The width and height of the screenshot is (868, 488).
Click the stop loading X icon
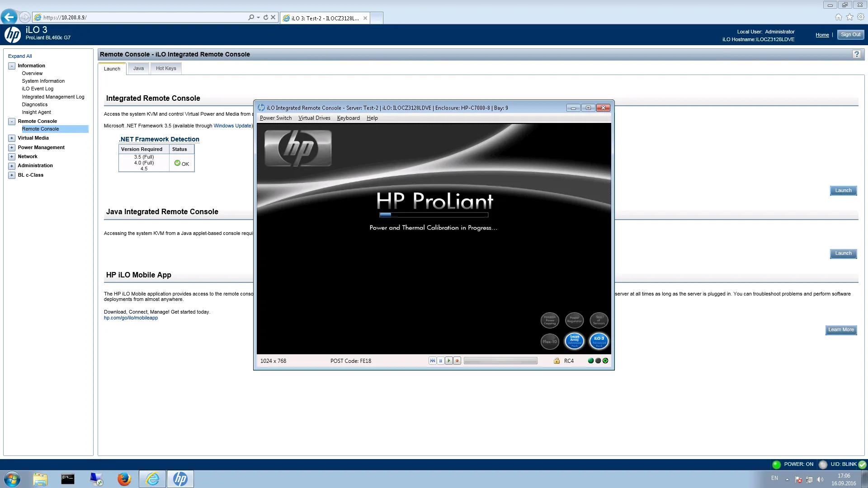coord(273,17)
